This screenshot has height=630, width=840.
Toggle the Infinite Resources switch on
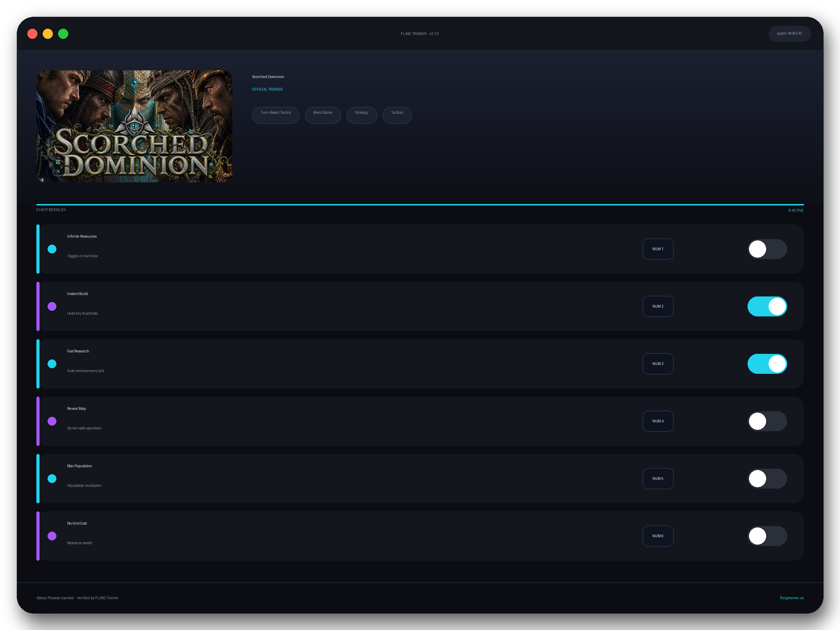[767, 249]
